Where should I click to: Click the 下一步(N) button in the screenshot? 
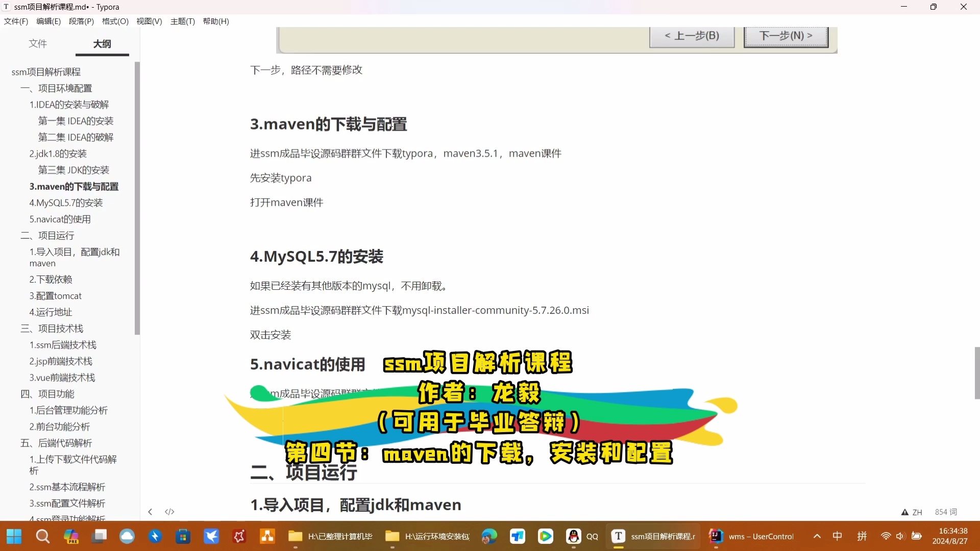(x=785, y=36)
